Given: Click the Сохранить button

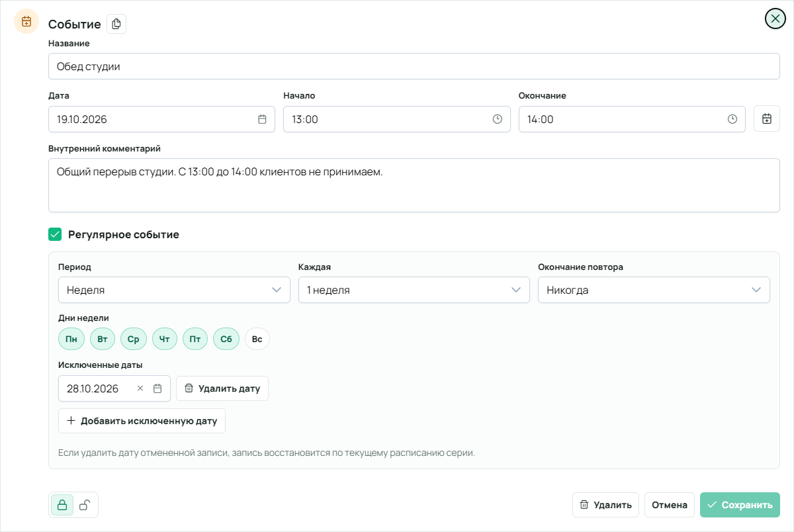Looking at the screenshot, I should 740,505.
